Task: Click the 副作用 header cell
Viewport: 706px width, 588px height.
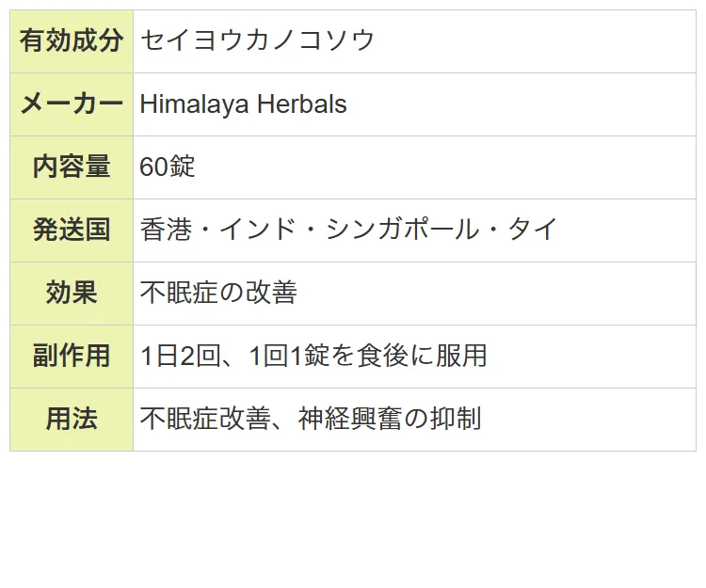Action: tap(72, 356)
